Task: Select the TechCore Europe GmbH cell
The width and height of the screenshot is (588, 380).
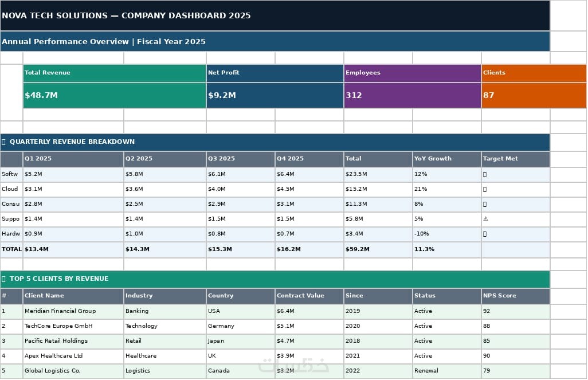Action: point(73,326)
